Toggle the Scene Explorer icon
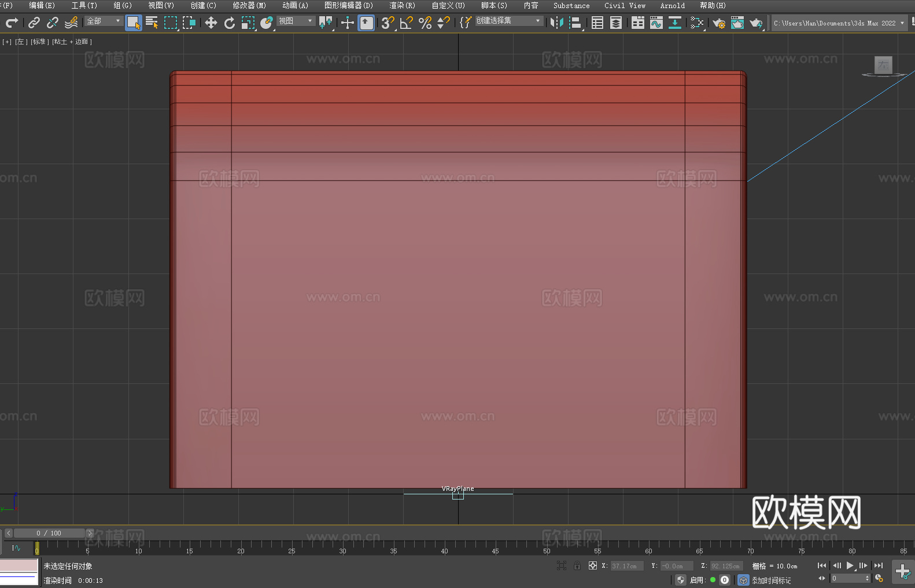The width and height of the screenshot is (915, 588). point(597,23)
